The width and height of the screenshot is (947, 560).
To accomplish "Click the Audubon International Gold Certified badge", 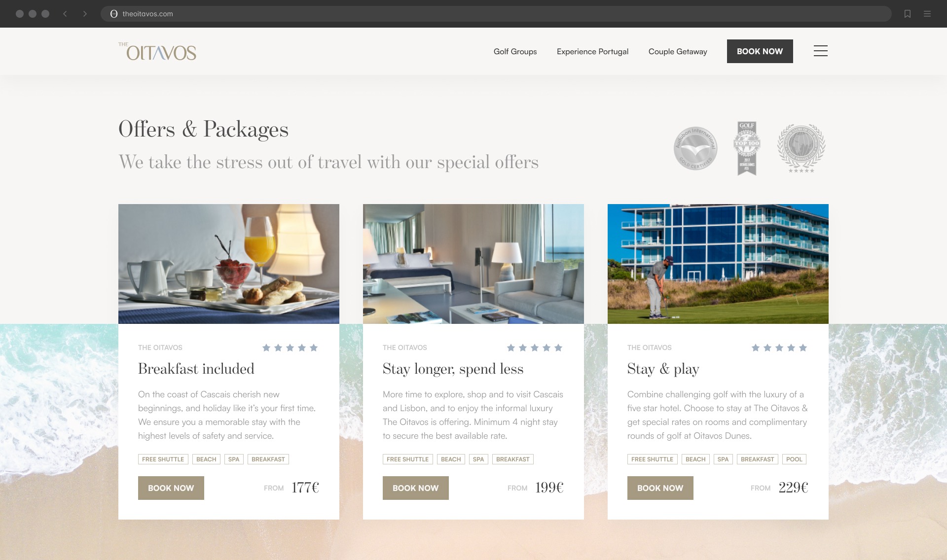I will (x=695, y=148).
